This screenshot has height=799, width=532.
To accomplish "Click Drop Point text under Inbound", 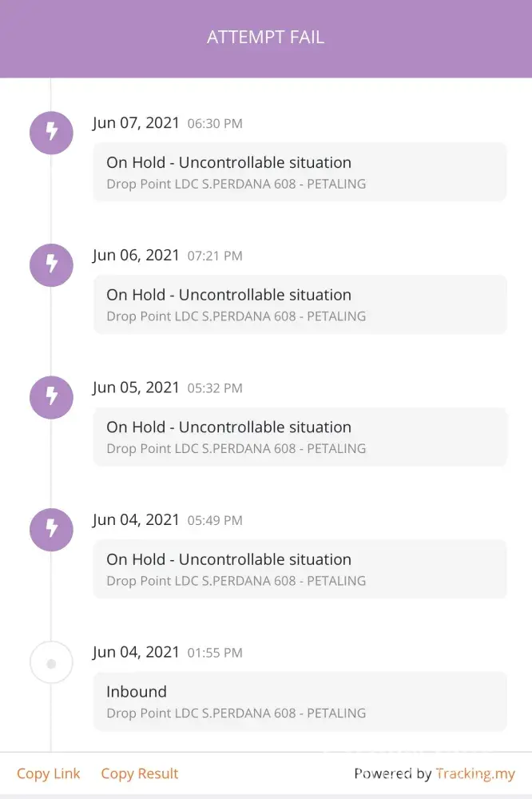I will (236, 713).
